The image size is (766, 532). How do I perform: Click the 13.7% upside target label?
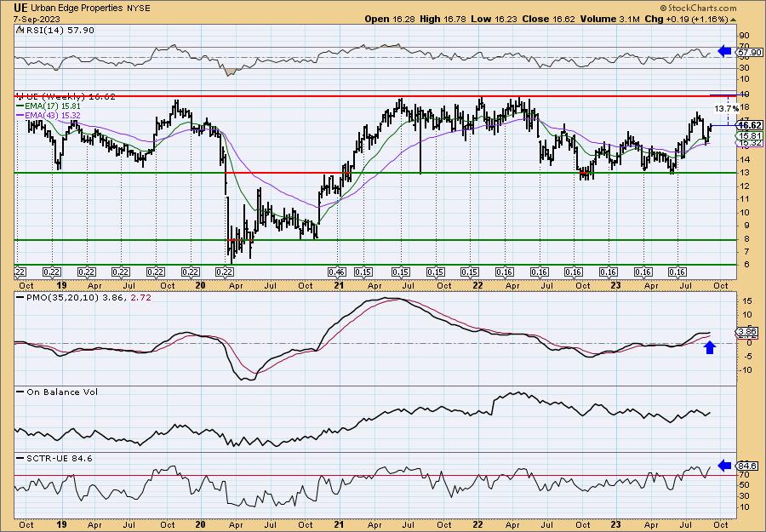click(x=725, y=108)
